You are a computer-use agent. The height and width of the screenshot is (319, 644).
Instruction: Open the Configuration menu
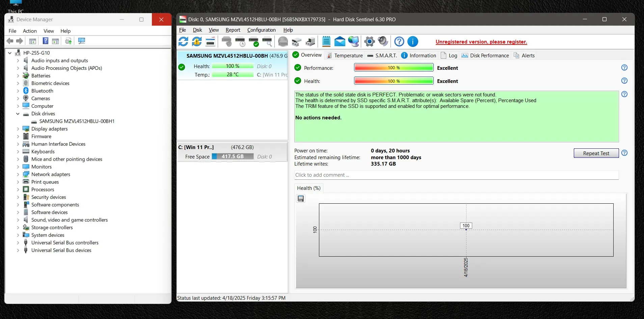click(x=262, y=30)
